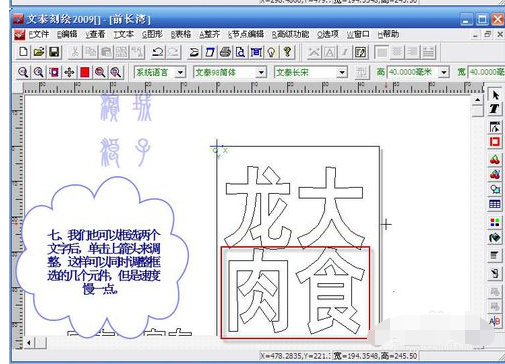
Task: Expand the 文泰长宋 font dropdown
Action: tap(342, 72)
